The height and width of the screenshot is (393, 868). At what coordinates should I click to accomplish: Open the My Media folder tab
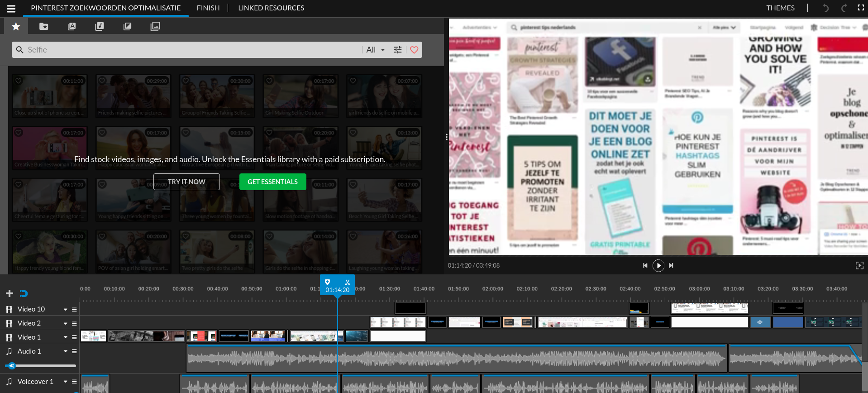[x=44, y=26]
